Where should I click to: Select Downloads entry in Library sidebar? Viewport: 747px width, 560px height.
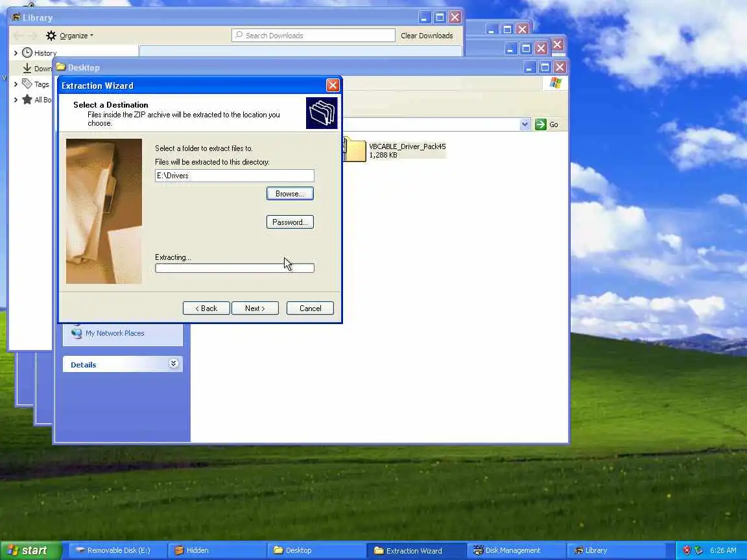click(37, 69)
